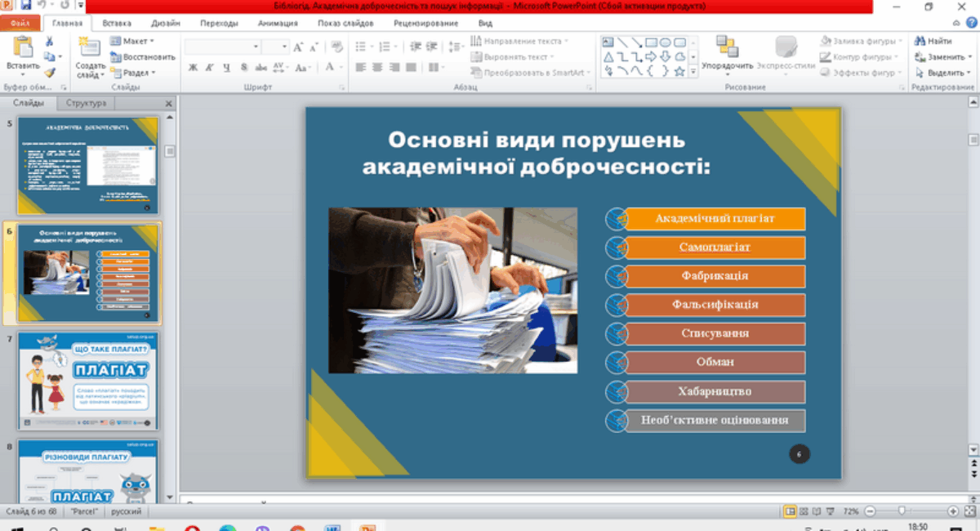
Task: Select slide 5 thumbnail
Action: [88, 166]
